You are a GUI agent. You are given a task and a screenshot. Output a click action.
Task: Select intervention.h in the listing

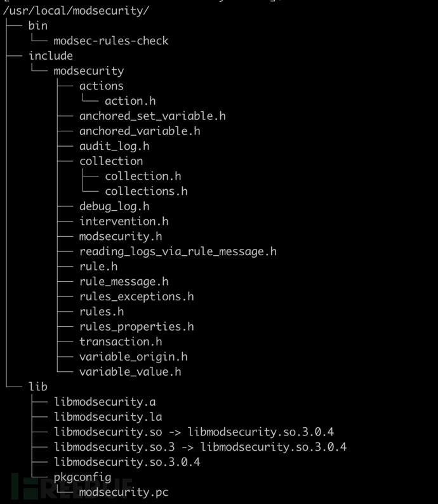124,221
